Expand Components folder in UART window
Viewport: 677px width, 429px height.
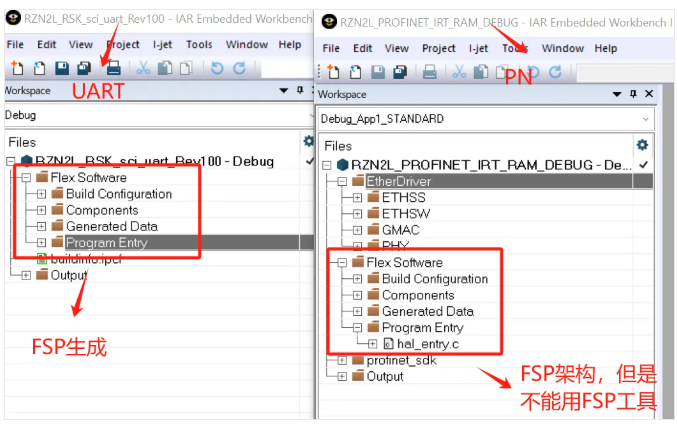pyautogui.click(x=41, y=211)
